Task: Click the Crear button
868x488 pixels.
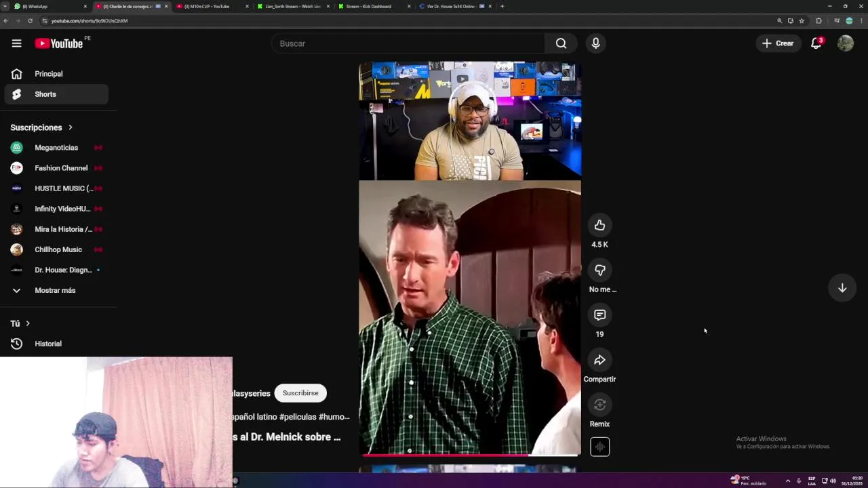Action: [x=778, y=43]
